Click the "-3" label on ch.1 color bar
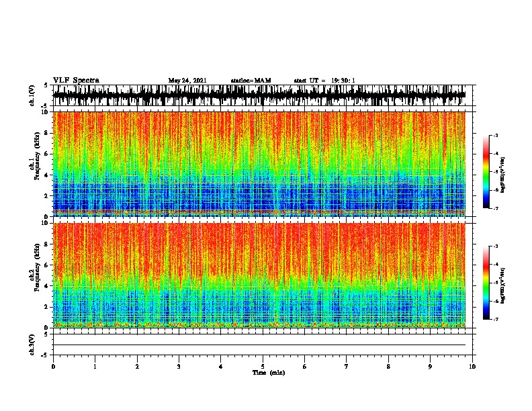Image resolution: width=532 pixels, height=411 pixels. click(496, 135)
